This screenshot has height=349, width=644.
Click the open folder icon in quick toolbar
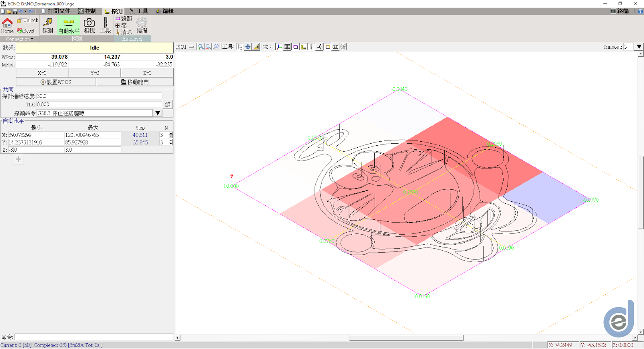click(x=9, y=11)
